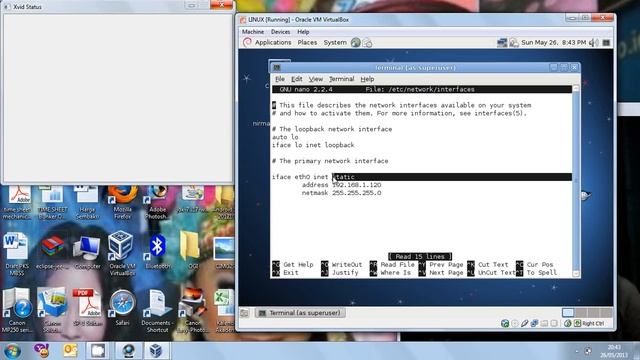Click the Windows taskbar clock 20:43
Image resolution: width=640 pixels, height=360 pixels.
[x=614, y=351]
